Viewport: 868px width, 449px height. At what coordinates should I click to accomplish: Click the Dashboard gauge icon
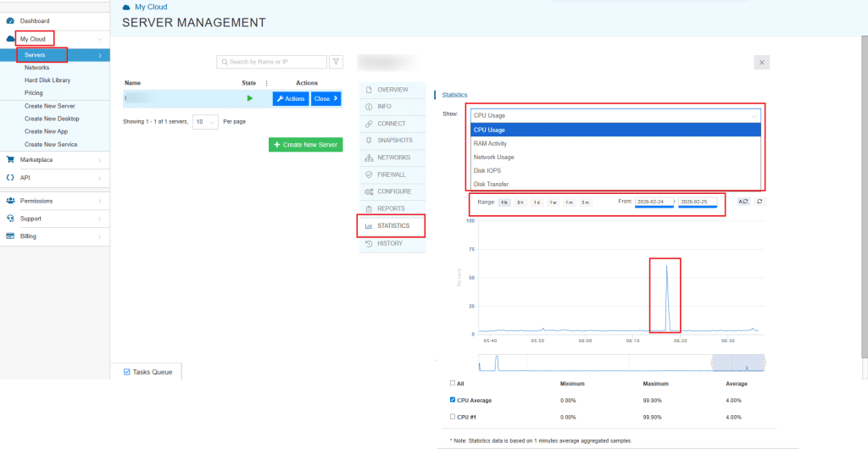click(x=10, y=20)
